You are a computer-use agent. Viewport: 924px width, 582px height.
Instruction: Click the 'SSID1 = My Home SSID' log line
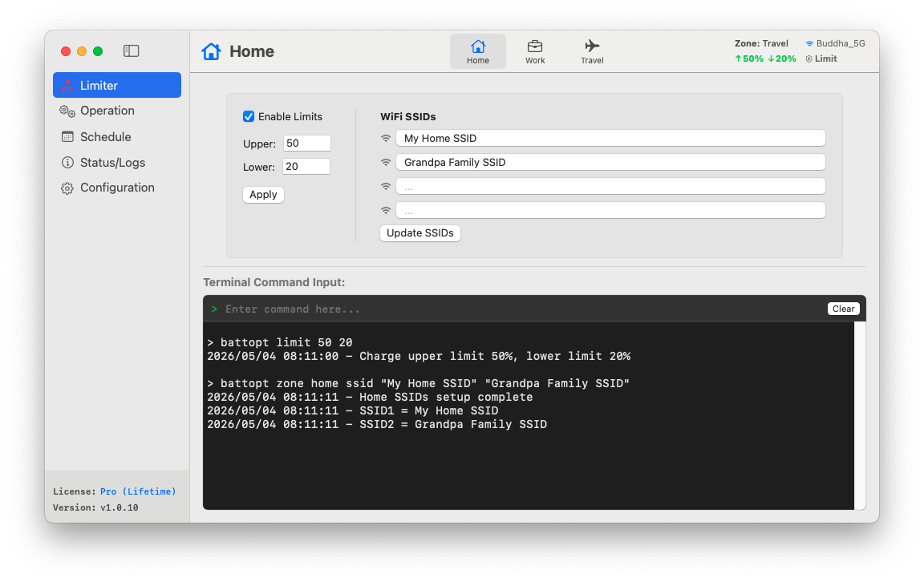pyautogui.click(x=352, y=410)
